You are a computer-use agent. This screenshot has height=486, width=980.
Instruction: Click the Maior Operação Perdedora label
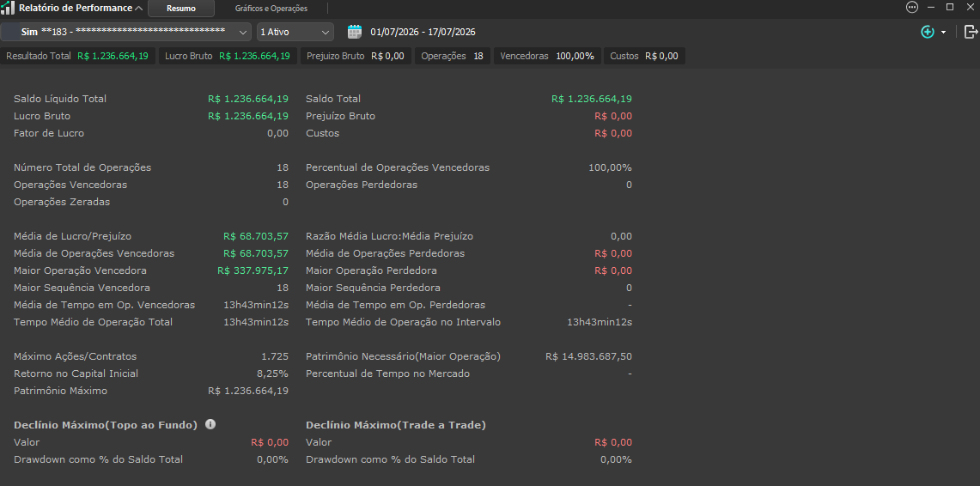click(371, 270)
